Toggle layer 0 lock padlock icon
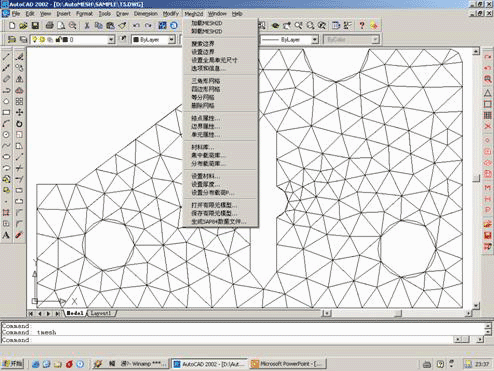The width and height of the screenshot is (494, 371). 58,40
